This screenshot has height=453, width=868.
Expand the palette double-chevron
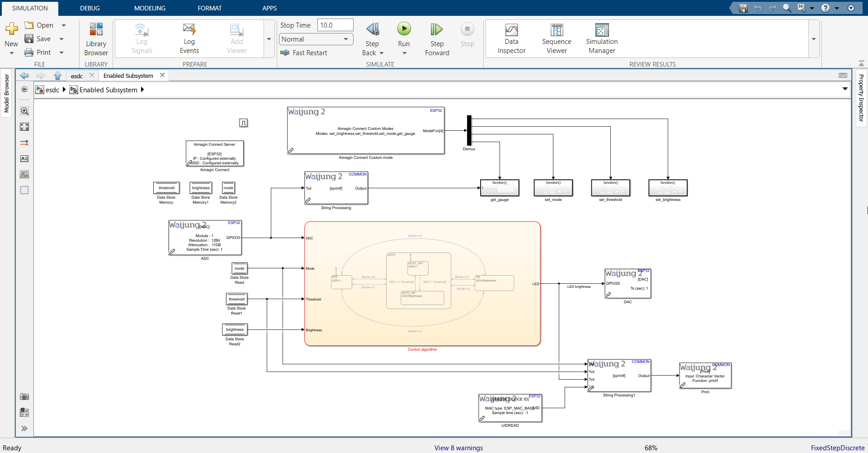(24, 428)
